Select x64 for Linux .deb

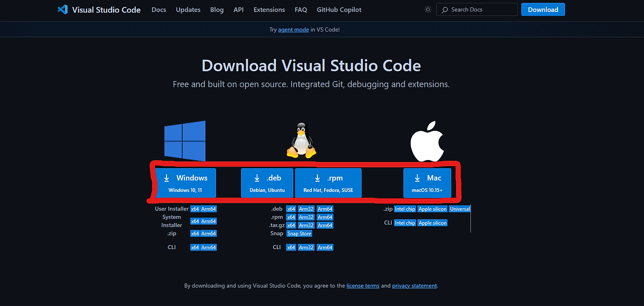[x=291, y=209]
